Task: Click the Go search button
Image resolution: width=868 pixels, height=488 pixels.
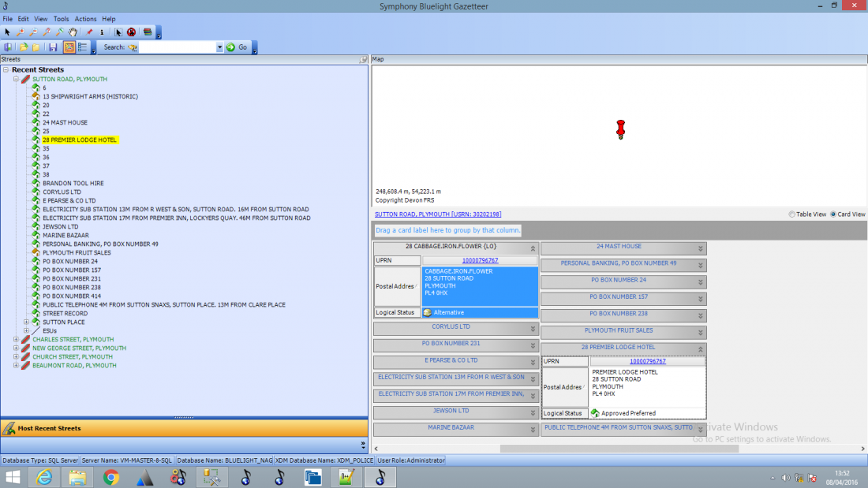Action: point(238,47)
